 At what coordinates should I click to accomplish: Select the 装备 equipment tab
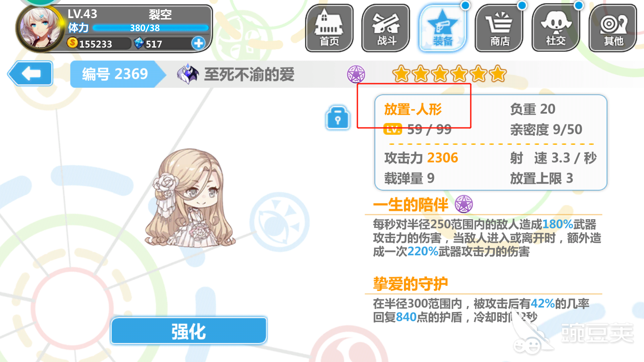[x=442, y=28]
